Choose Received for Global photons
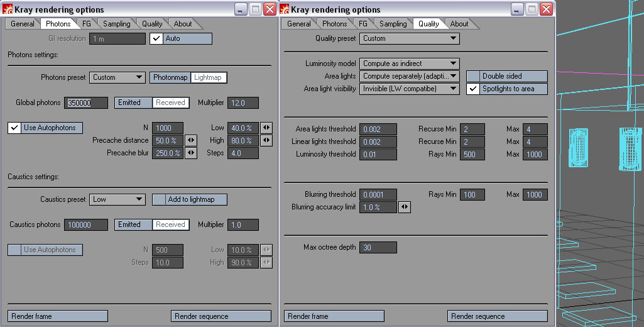Image resolution: width=644 pixels, height=327 pixels. click(170, 103)
